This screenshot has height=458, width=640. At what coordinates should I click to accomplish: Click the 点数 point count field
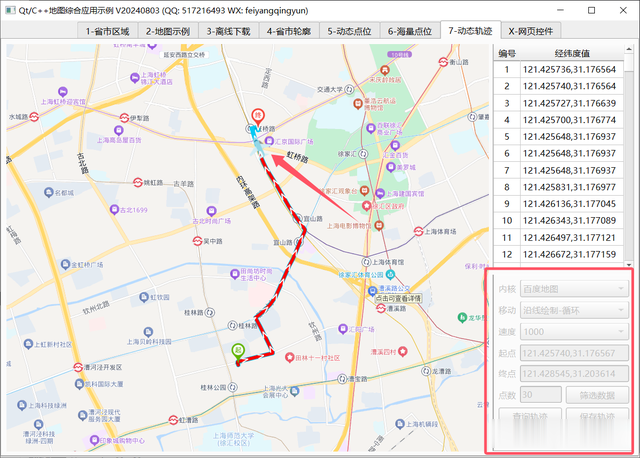click(541, 395)
